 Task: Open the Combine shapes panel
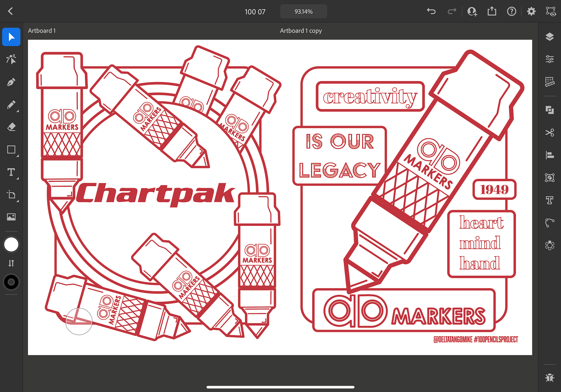pos(550,110)
